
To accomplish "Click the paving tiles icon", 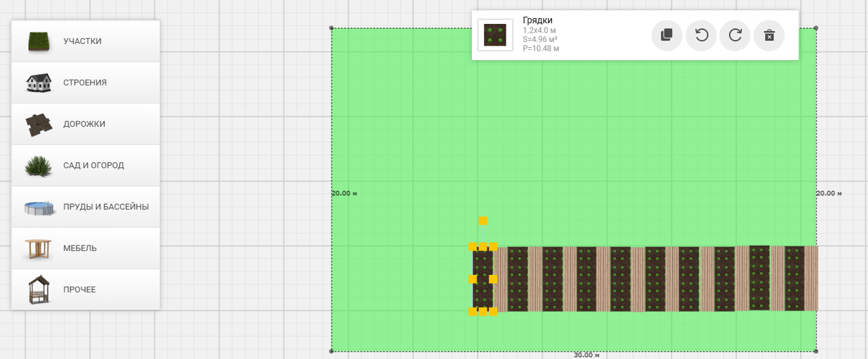I will tap(39, 124).
